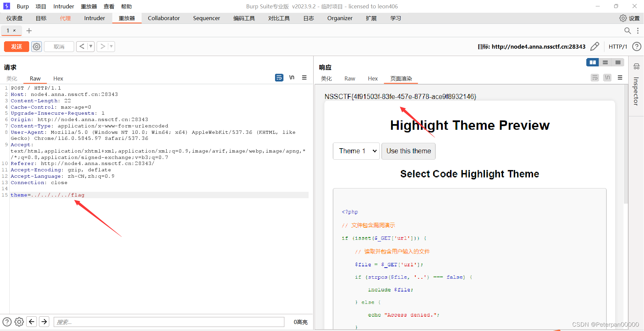Switch to the 仪表盘 tab

14,18
